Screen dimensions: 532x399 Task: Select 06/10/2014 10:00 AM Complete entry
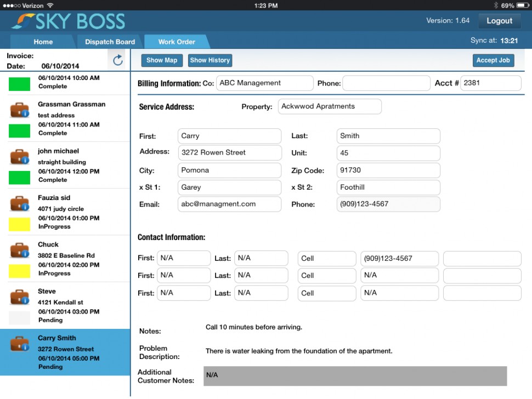69,82
